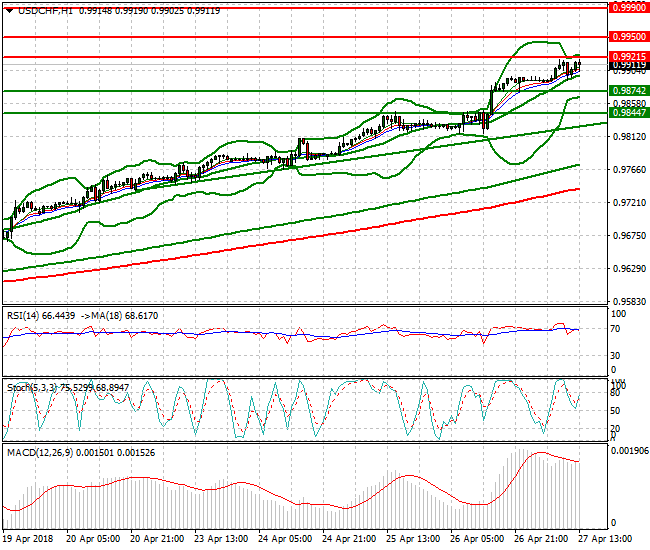Select the 24 Apr 05:00 time label

coord(285,539)
